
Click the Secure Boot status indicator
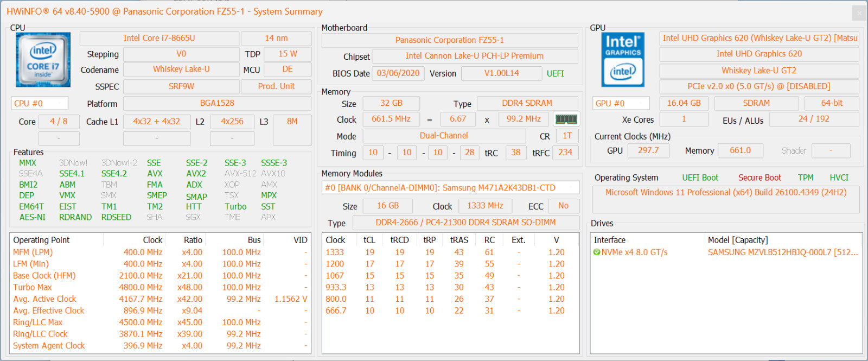tap(759, 178)
